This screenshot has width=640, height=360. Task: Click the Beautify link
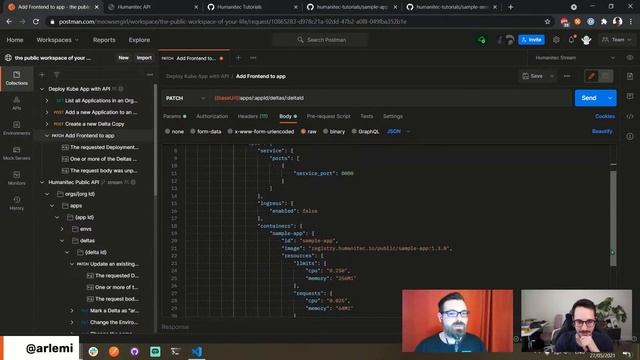602,131
